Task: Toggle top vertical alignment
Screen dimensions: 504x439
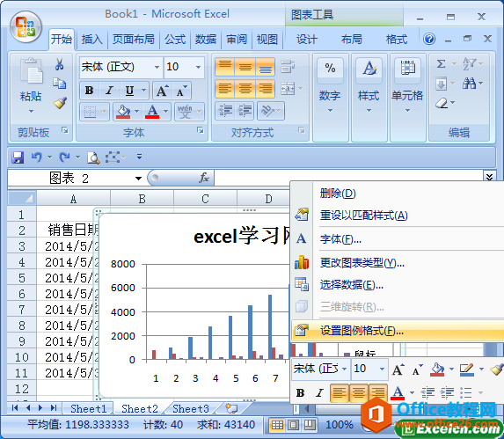Action: tap(224, 67)
